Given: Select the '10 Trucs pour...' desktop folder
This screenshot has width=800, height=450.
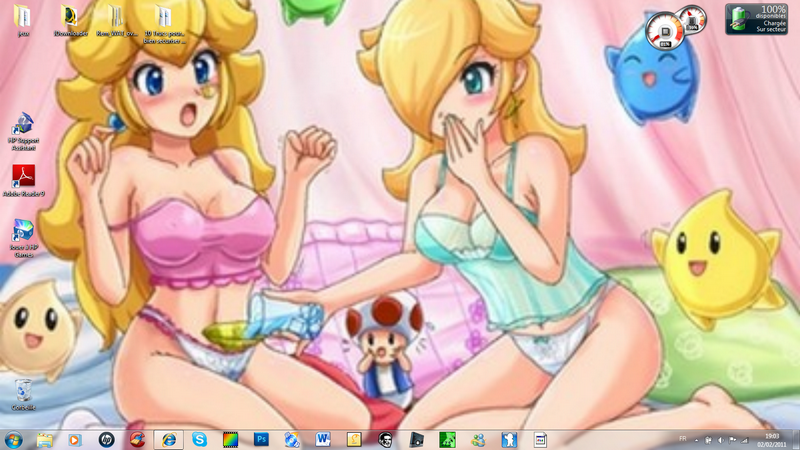Looking at the screenshot, I should click(x=164, y=24).
